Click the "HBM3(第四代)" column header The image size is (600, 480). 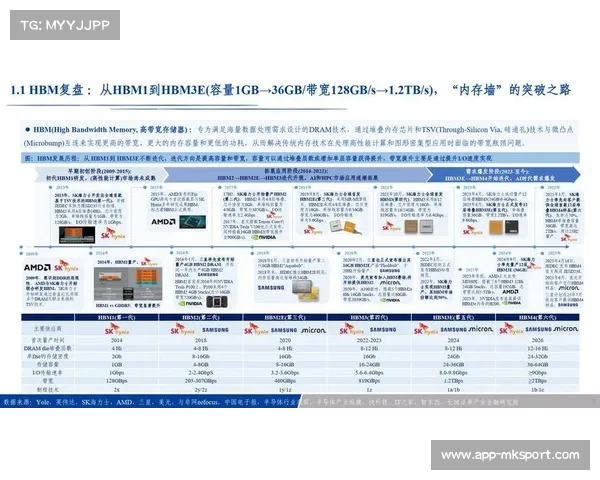(x=369, y=317)
